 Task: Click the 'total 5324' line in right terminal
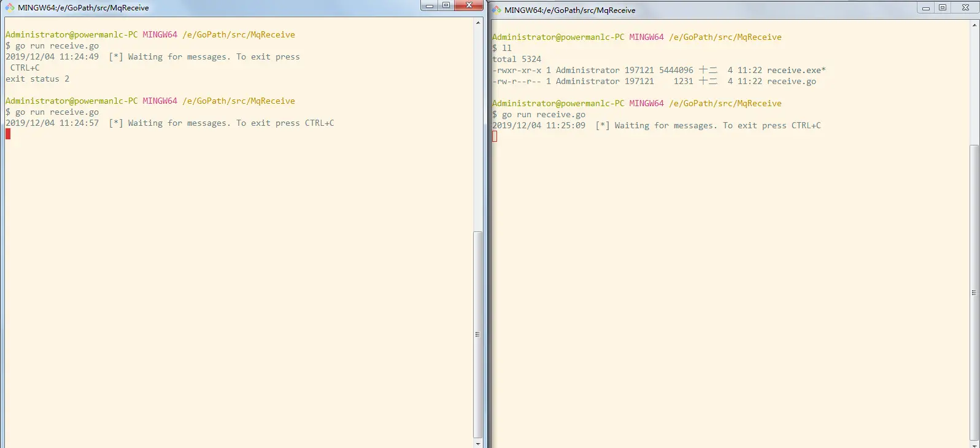coord(517,60)
